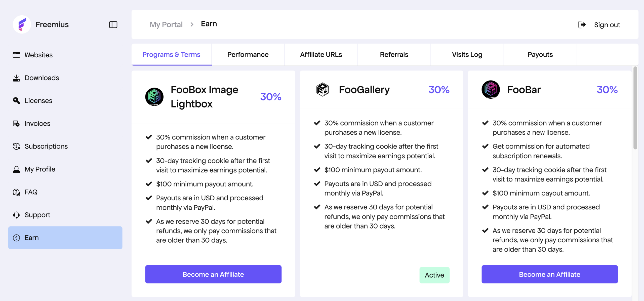Image resolution: width=644 pixels, height=301 pixels.
Task: Click the Licenses key icon
Action: pos(16,101)
